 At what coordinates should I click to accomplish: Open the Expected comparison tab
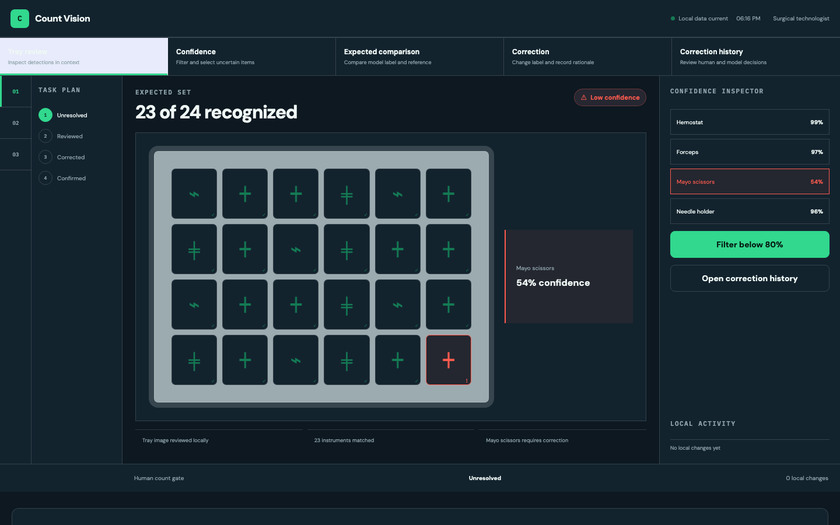419,56
